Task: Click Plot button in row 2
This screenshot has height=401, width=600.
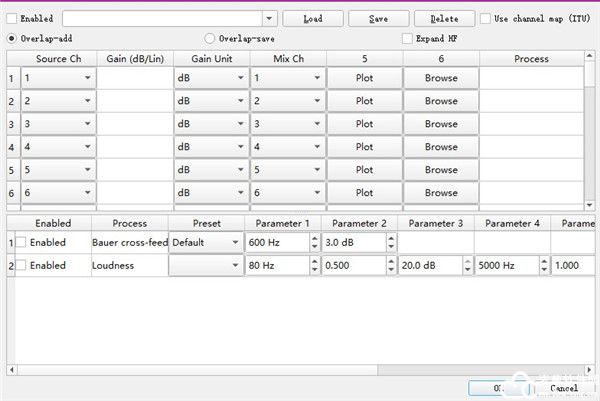Action: [364, 101]
